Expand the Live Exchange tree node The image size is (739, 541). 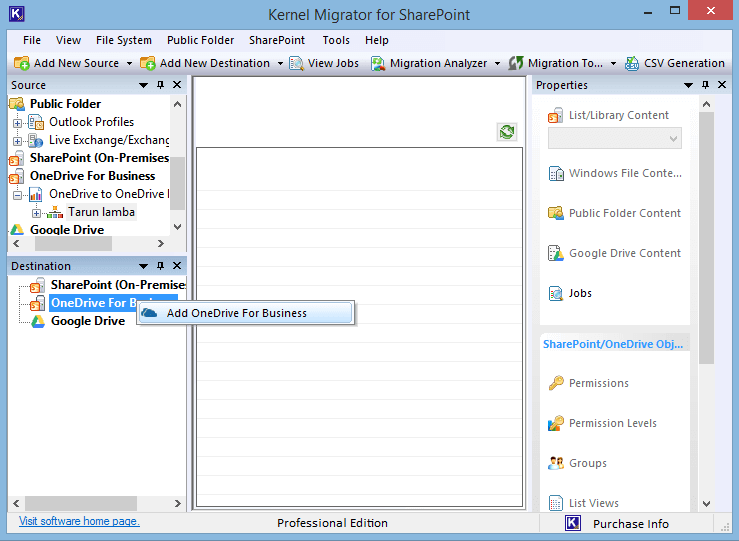pyautogui.click(x=17, y=141)
